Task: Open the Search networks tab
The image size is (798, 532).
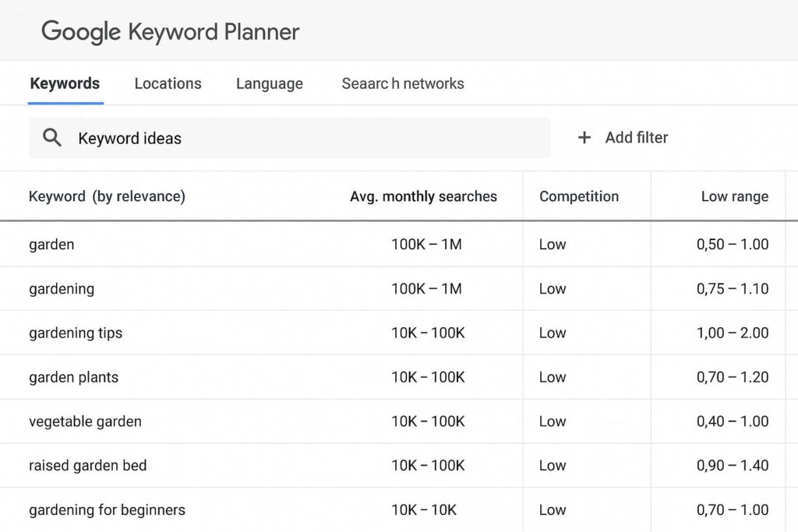Action: [x=402, y=84]
